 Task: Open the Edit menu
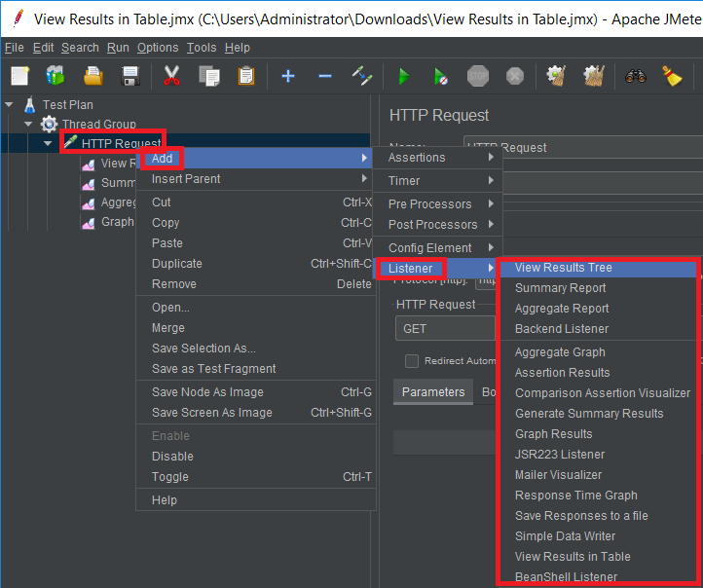coord(44,48)
